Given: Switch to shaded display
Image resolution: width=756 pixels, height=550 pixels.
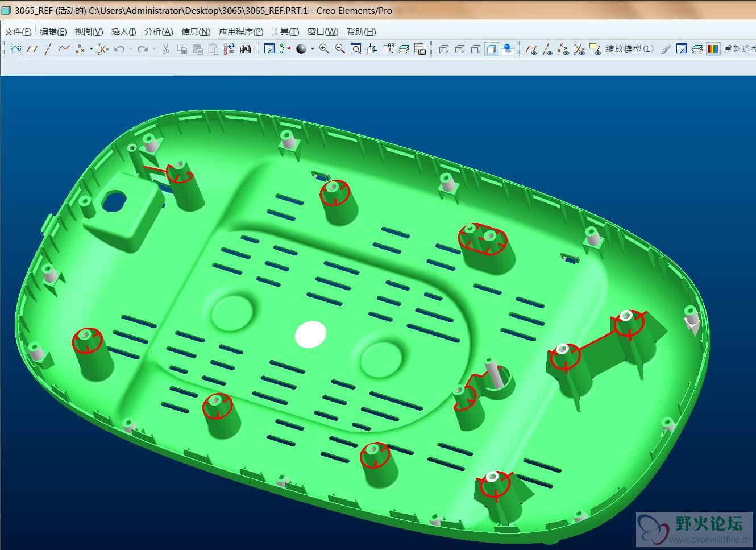Looking at the screenshot, I should click(x=492, y=49).
